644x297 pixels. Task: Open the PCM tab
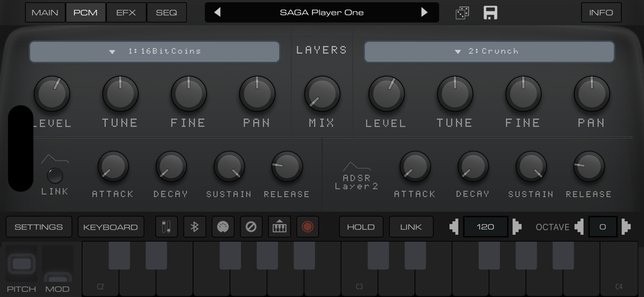(x=86, y=13)
